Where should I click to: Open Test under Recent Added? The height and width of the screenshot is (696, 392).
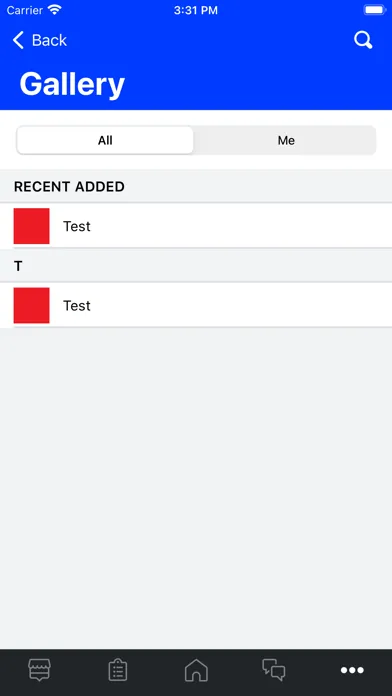pyautogui.click(x=196, y=226)
